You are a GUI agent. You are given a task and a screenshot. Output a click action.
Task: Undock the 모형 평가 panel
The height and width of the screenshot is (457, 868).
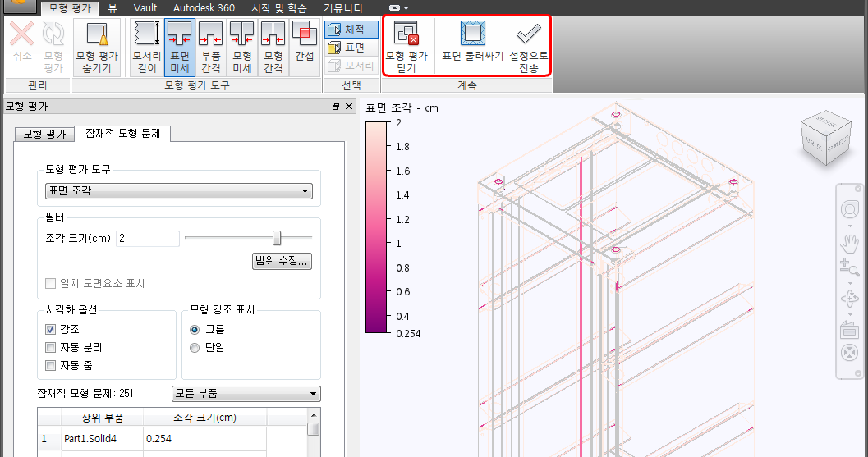pyautogui.click(x=336, y=106)
